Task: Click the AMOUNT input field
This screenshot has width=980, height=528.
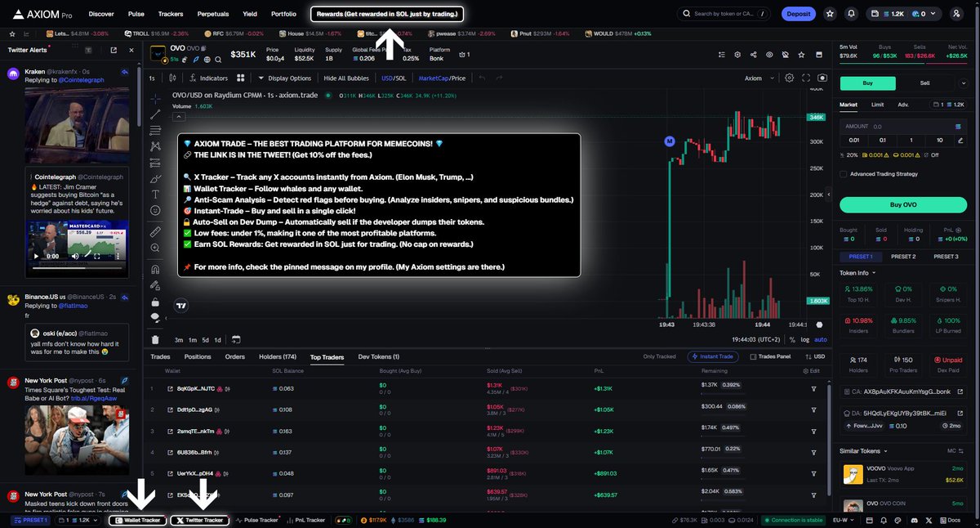Action: [x=903, y=127]
